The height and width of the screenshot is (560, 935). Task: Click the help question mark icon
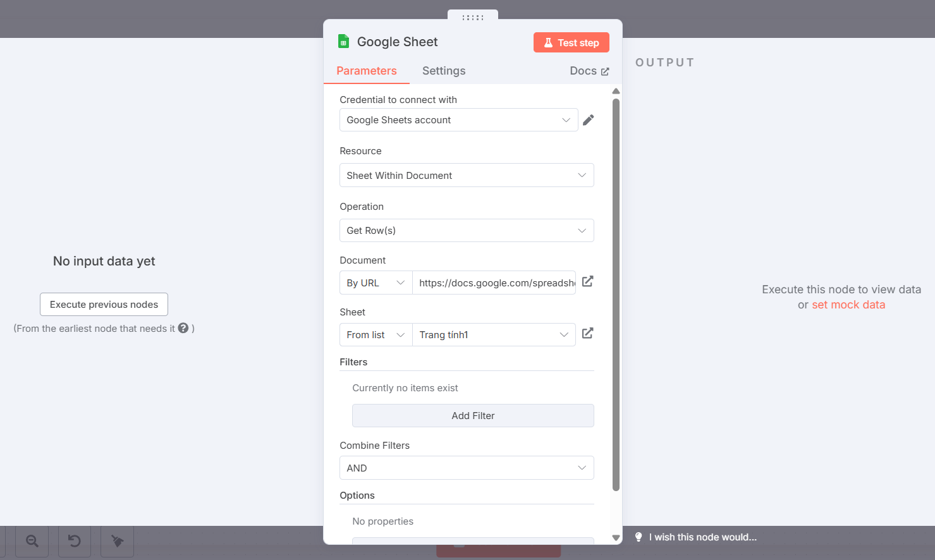tap(183, 328)
